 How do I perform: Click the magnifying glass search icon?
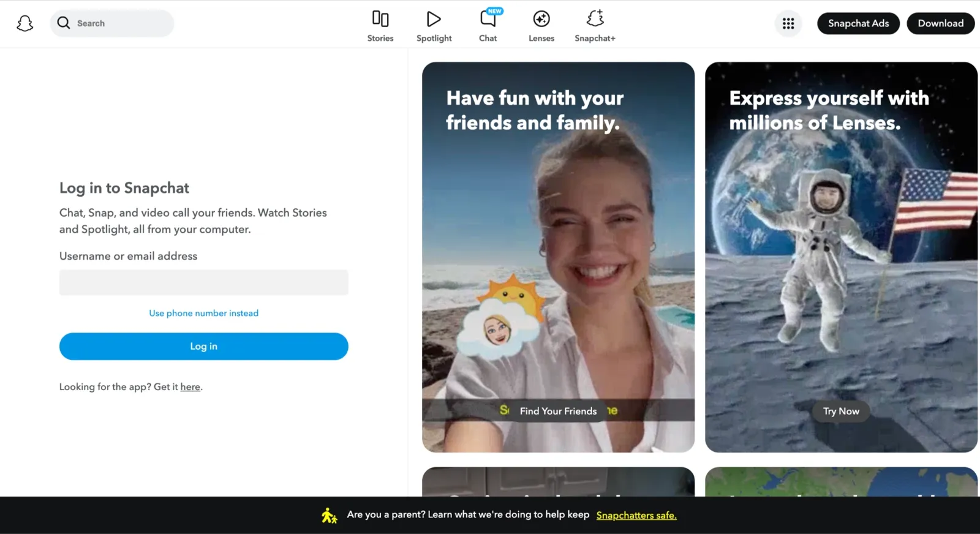64,23
